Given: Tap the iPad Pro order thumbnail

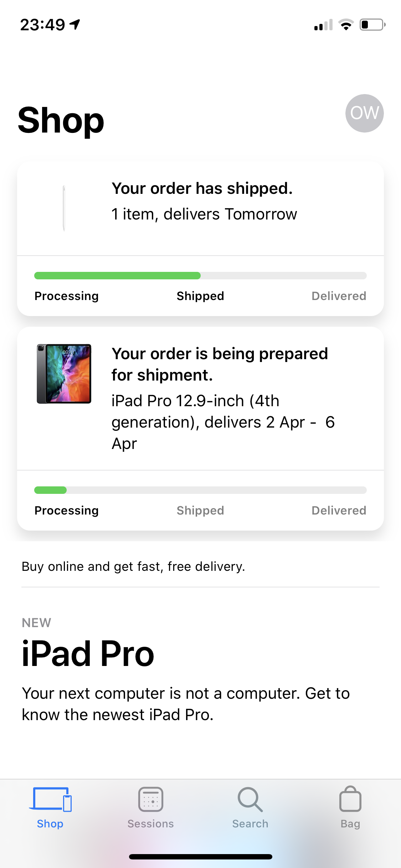Looking at the screenshot, I should tap(64, 373).
